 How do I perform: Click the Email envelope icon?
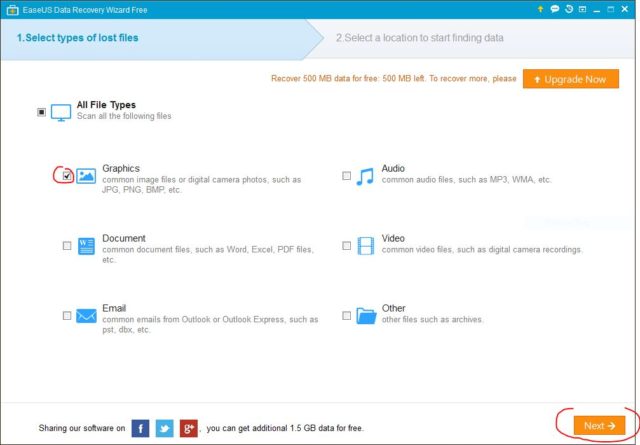click(86, 316)
